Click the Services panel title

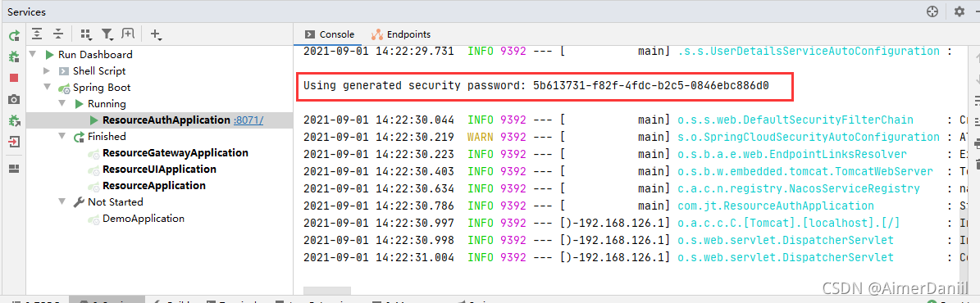[26, 11]
